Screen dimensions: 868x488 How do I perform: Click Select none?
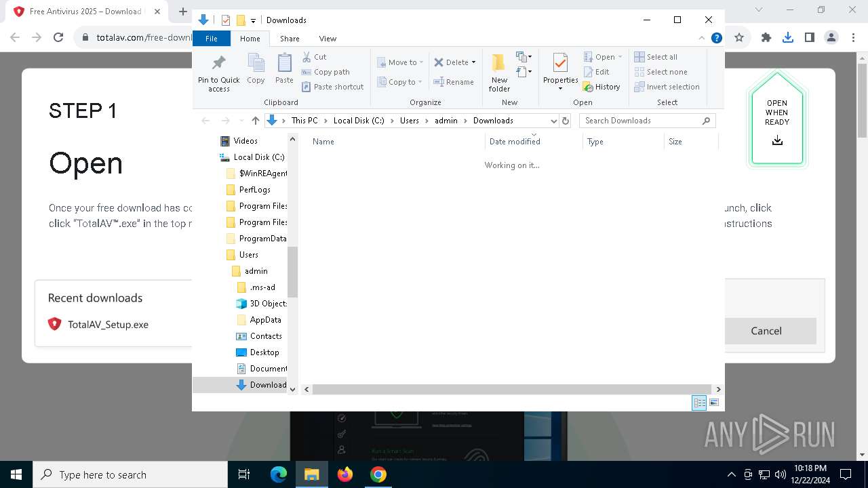tap(661, 72)
